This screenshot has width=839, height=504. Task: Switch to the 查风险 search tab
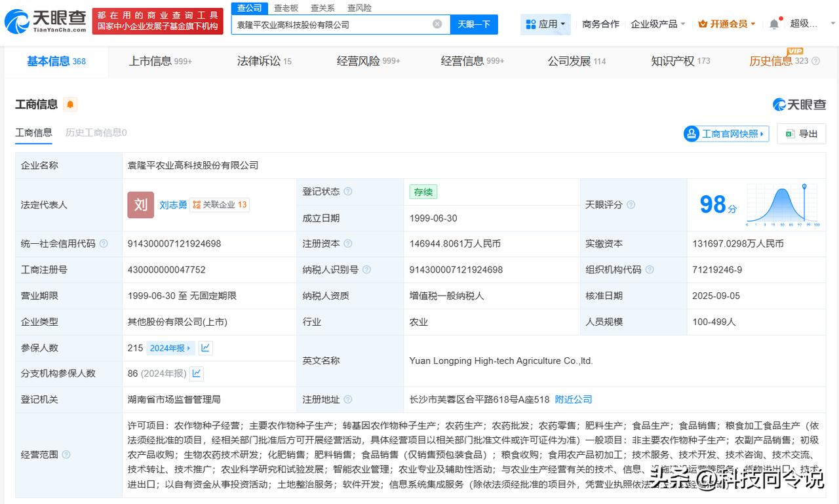pos(359,8)
